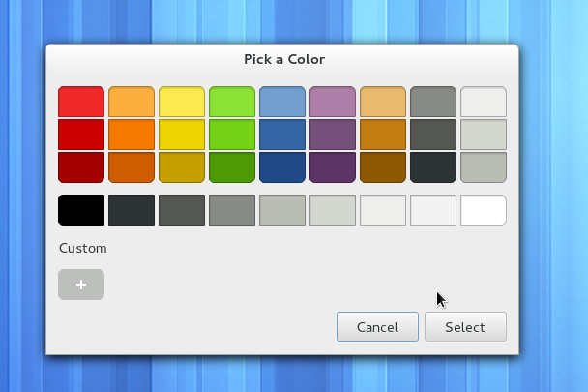
Task: Confirm with the Select button
Action: click(x=465, y=327)
